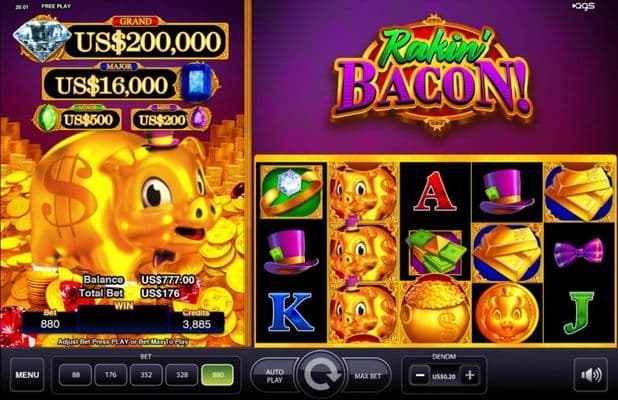The width and height of the screenshot is (618, 400).
Task: Spin the reels with the circular arrow button
Action: [x=321, y=374]
